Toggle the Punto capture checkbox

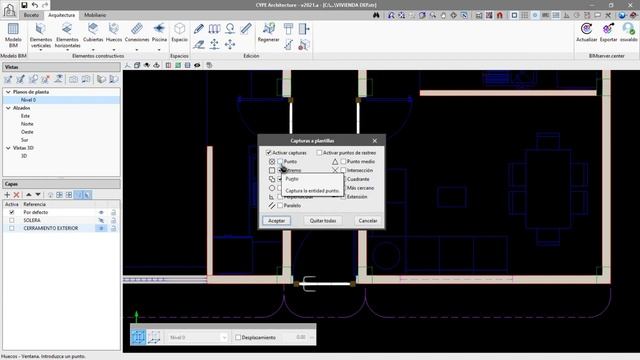[x=280, y=162]
